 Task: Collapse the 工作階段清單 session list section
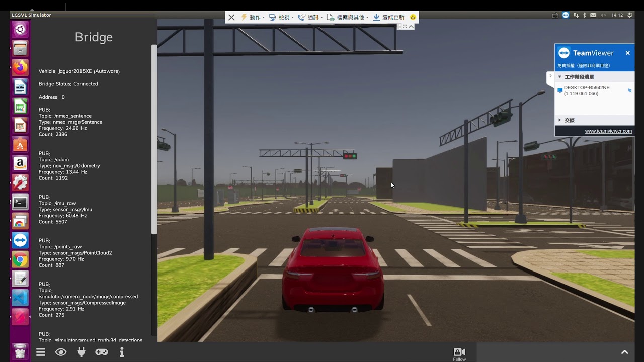pyautogui.click(x=559, y=77)
